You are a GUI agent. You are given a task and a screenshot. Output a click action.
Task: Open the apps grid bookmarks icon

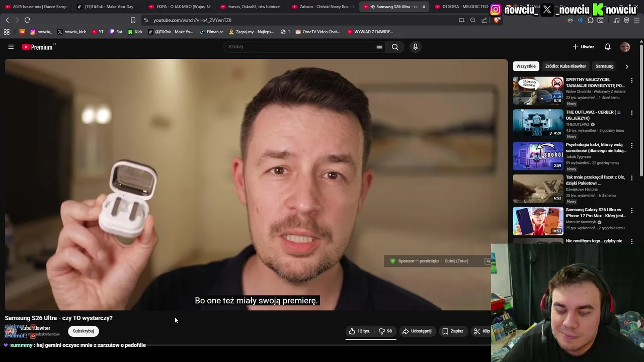pyautogui.click(x=7, y=32)
